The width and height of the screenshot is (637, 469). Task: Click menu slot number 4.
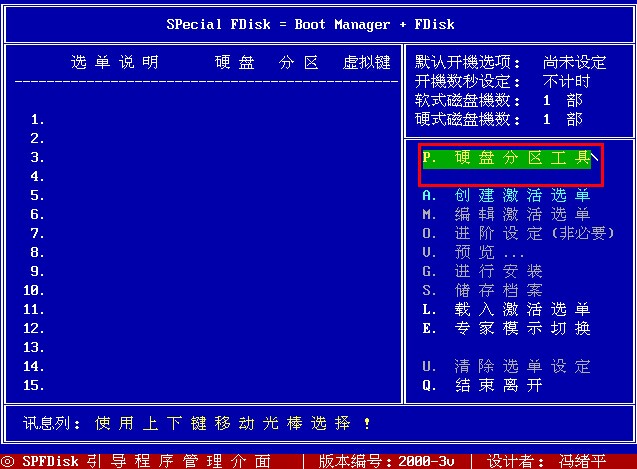pos(37,176)
